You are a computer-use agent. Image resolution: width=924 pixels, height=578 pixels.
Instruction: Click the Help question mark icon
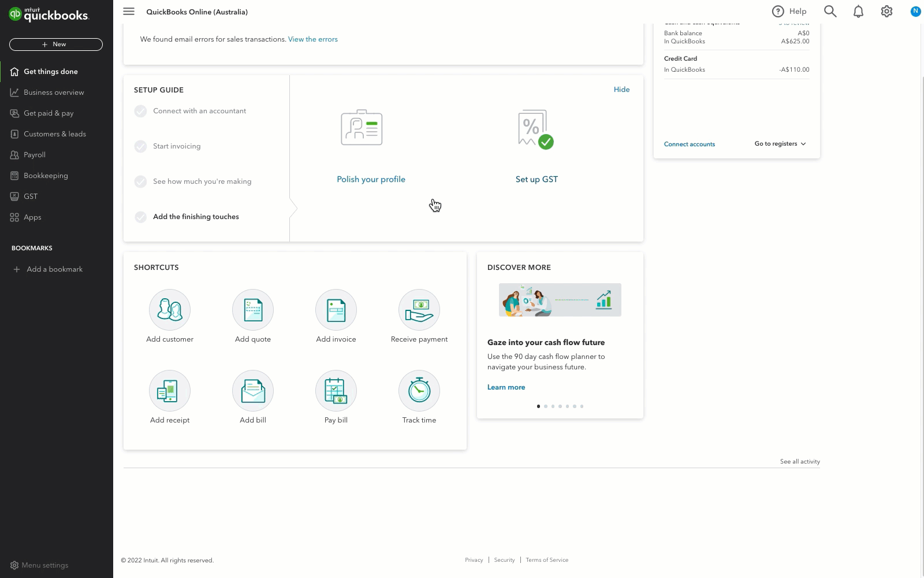coord(778,12)
